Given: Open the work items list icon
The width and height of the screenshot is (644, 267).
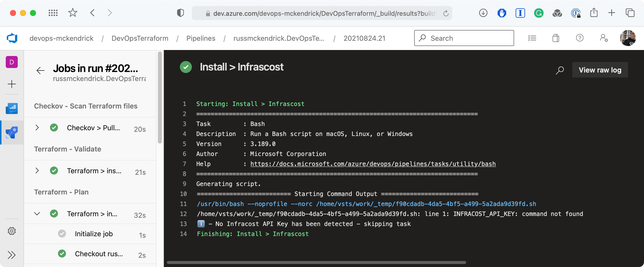Looking at the screenshot, I should [x=532, y=38].
